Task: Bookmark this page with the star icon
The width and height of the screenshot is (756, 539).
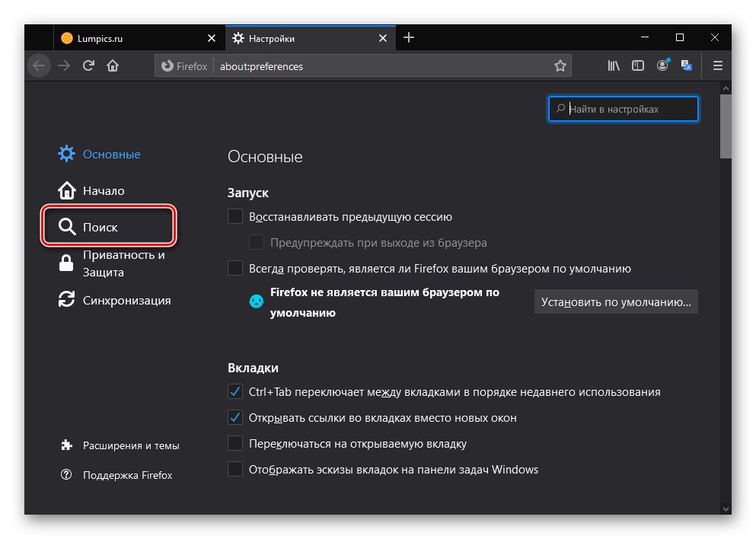Action: click(560, 66)
